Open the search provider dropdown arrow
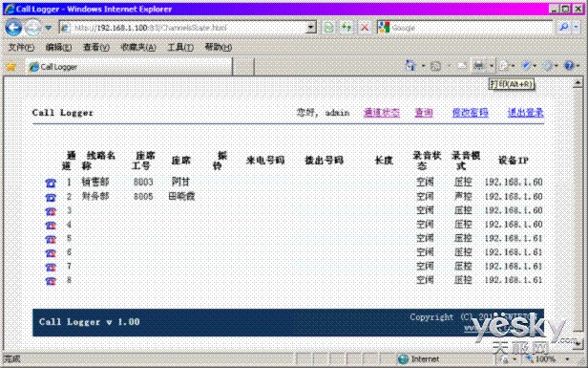This screenshot has width=588, height=368. [x=577, y=28]
